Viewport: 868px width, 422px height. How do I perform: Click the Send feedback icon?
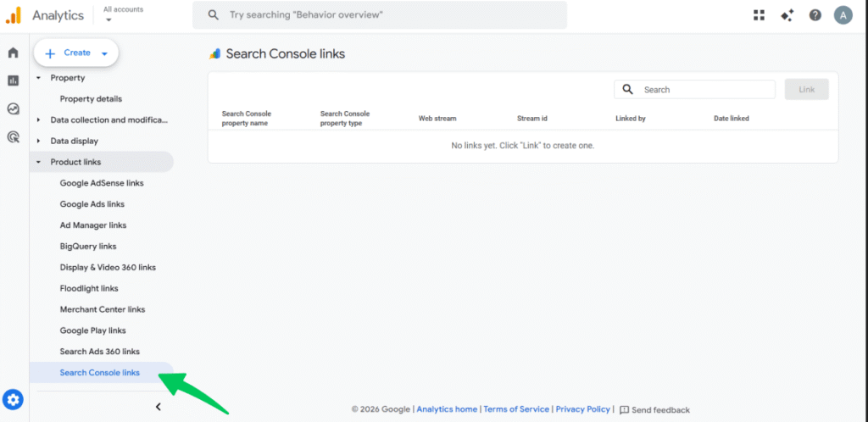point(624,410)
